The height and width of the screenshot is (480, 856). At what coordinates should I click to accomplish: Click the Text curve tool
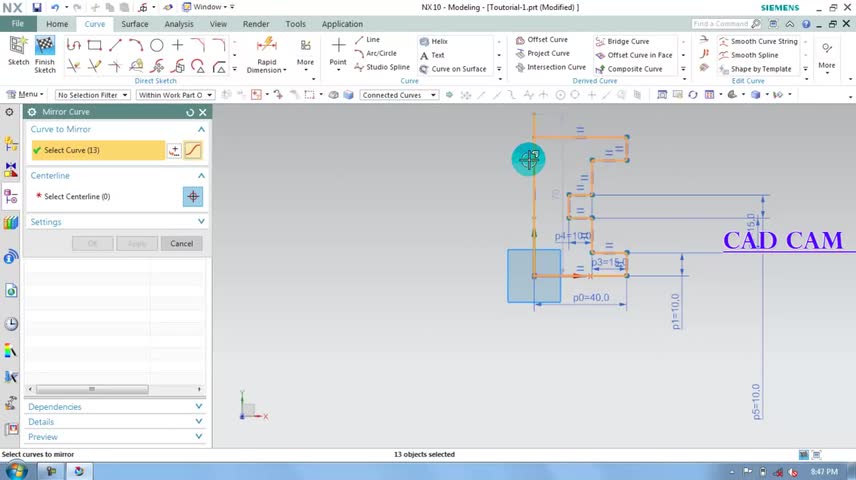coord(432,55)
